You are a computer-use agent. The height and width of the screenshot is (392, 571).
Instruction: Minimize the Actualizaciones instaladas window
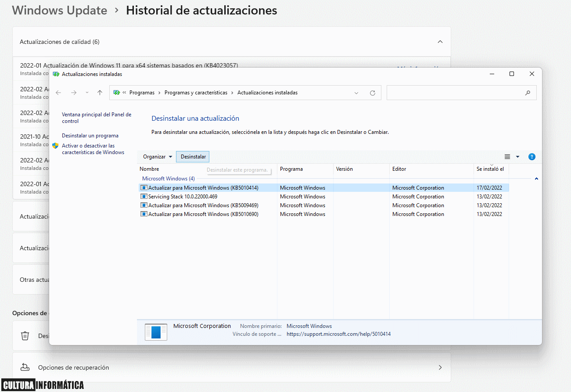(x=492, y=74)
